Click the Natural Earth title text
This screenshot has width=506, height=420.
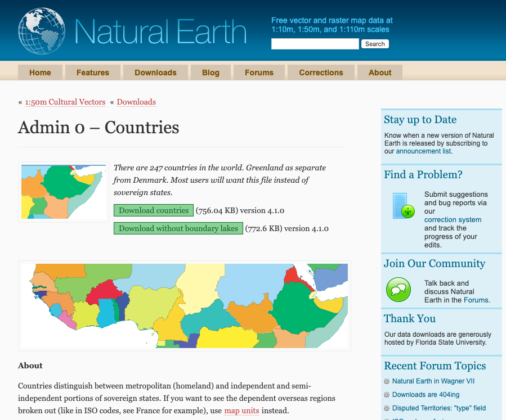(161, 31)
